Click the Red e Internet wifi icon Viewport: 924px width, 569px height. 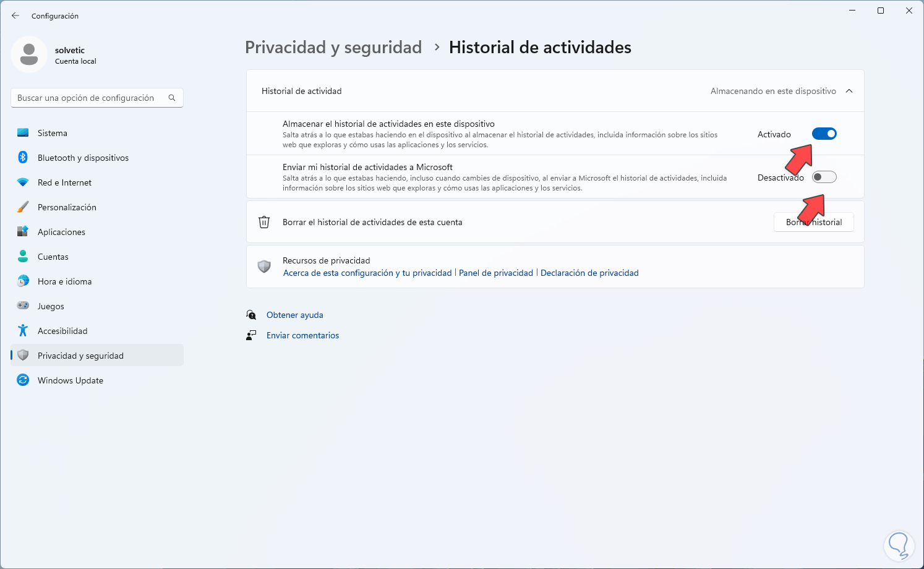click(23, 182)
